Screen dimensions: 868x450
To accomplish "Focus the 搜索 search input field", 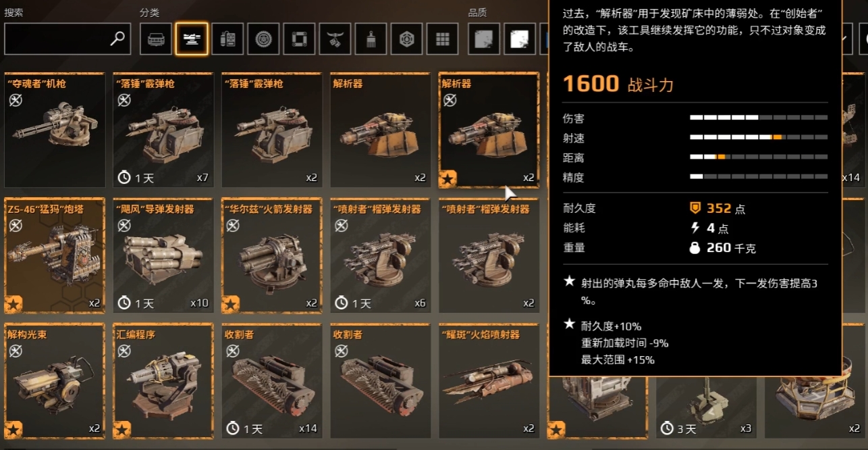I will [67, 39].
